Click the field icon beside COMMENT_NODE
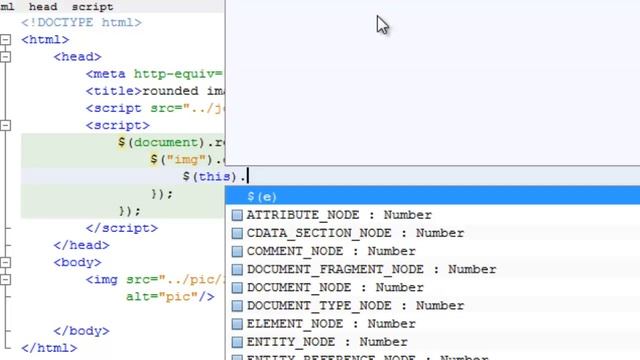 [237, 251]
